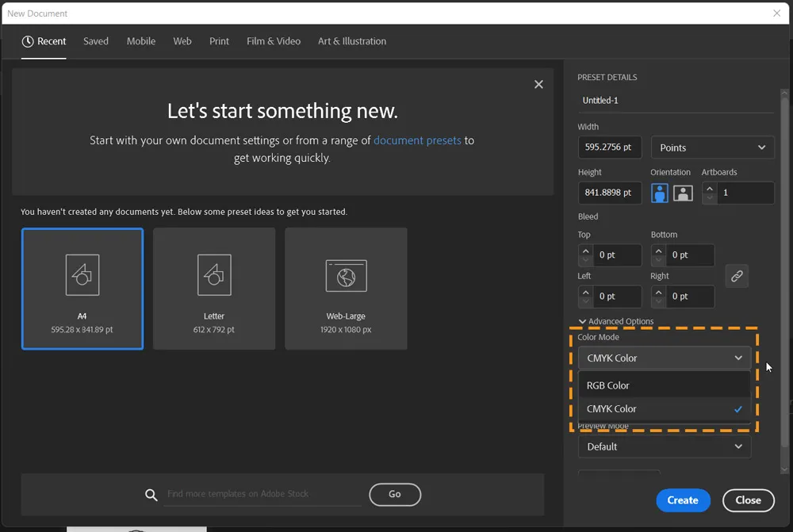The height and width of the screenshot is (532, 793).
Task: Switch to the Film & Video tab
Action: click(x=273, y=41)
